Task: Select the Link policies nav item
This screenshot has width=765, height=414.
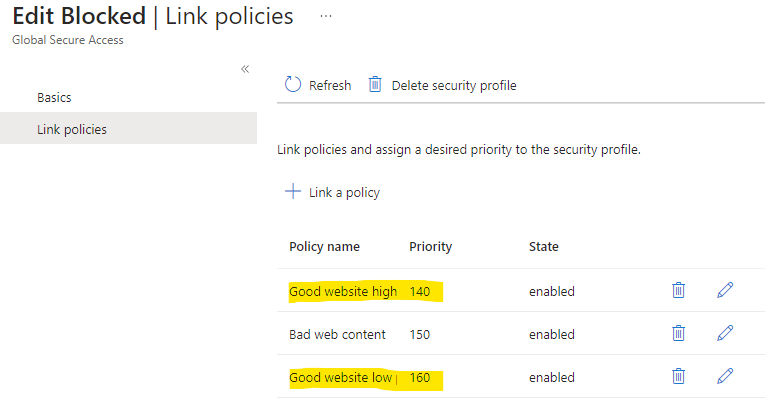Action: coord(128,128)
